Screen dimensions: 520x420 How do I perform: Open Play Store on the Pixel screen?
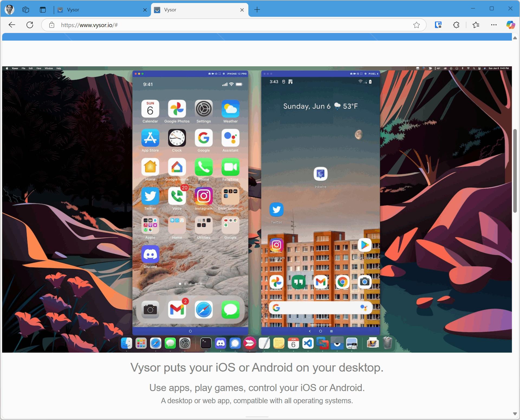point(365,245)
